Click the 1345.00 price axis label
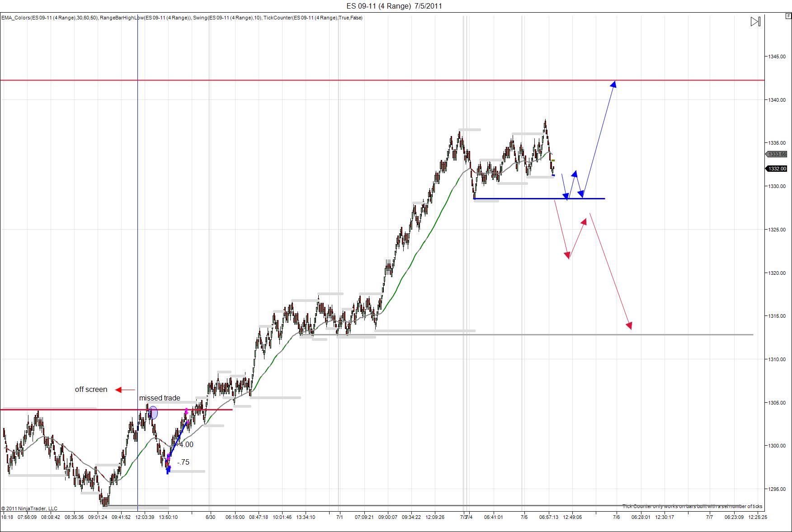This screenshot has height=532, width=792. (778, 56)
